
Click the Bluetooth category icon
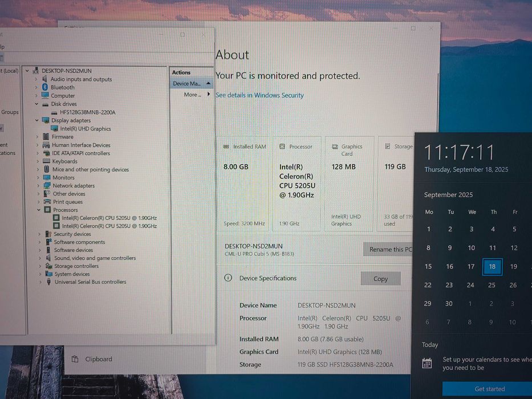(45, 87)
